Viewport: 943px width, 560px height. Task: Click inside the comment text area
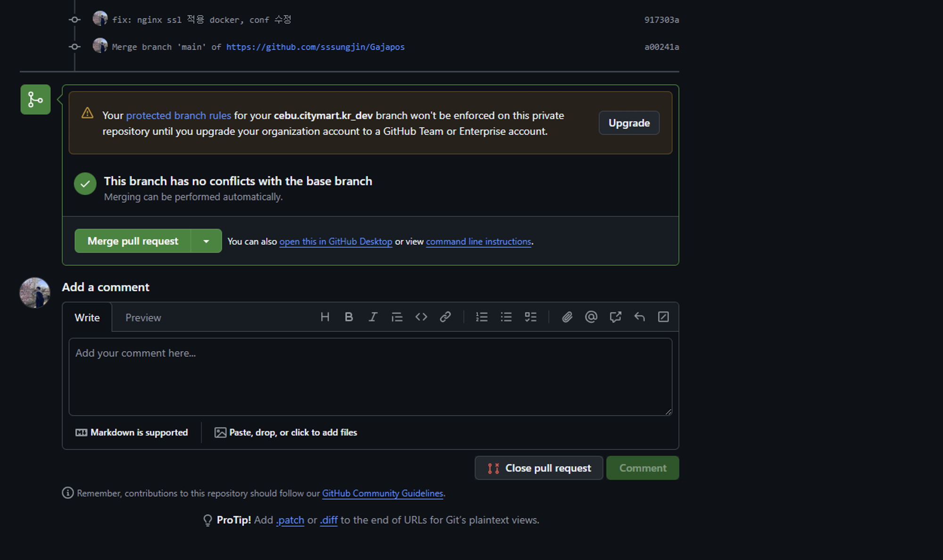[370, 377]
